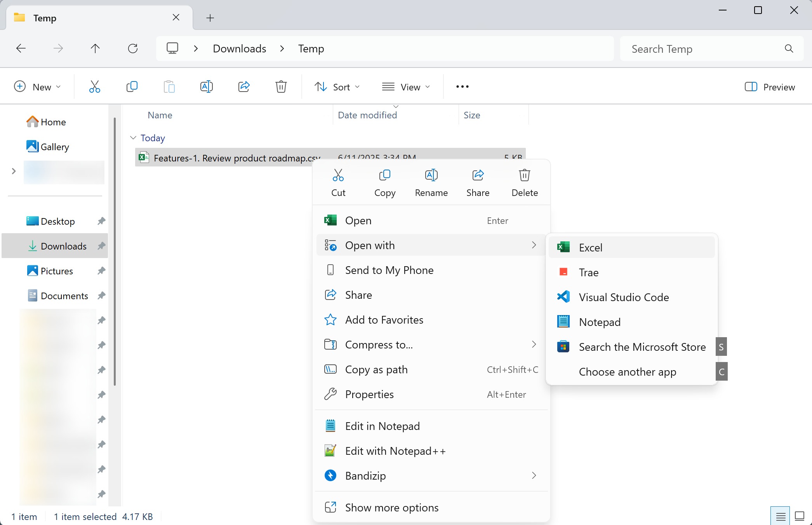The width and height of the screenshot is (812, 525).
Task: Choose Share entry in context menu list
Action: [x=431, y=295]
